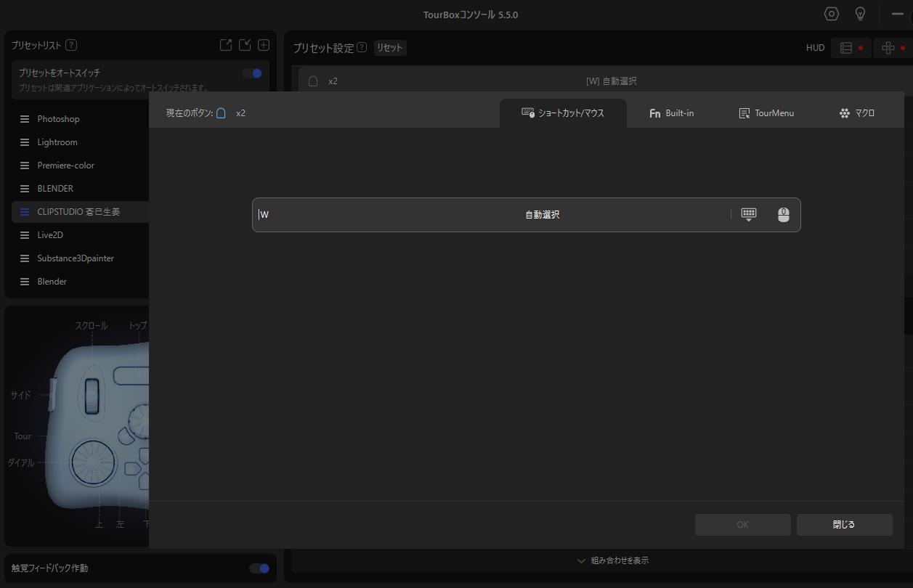Click the ダイアル label on device diagram

pyautogui.click(x=21, y=462)
